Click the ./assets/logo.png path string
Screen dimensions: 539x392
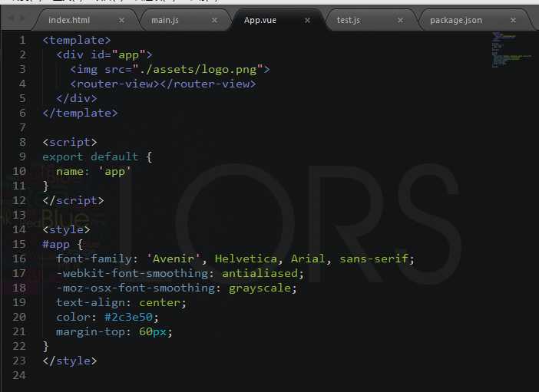197,70
